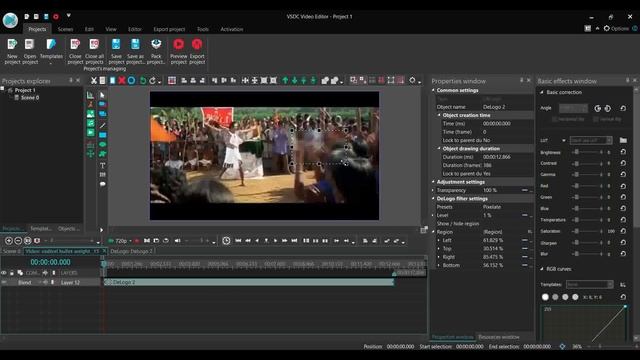This screenshot has width=640, height=360.
Task: Click the rotate 90 degrees counterclockwise icon
Action: (x=598, y=108)
